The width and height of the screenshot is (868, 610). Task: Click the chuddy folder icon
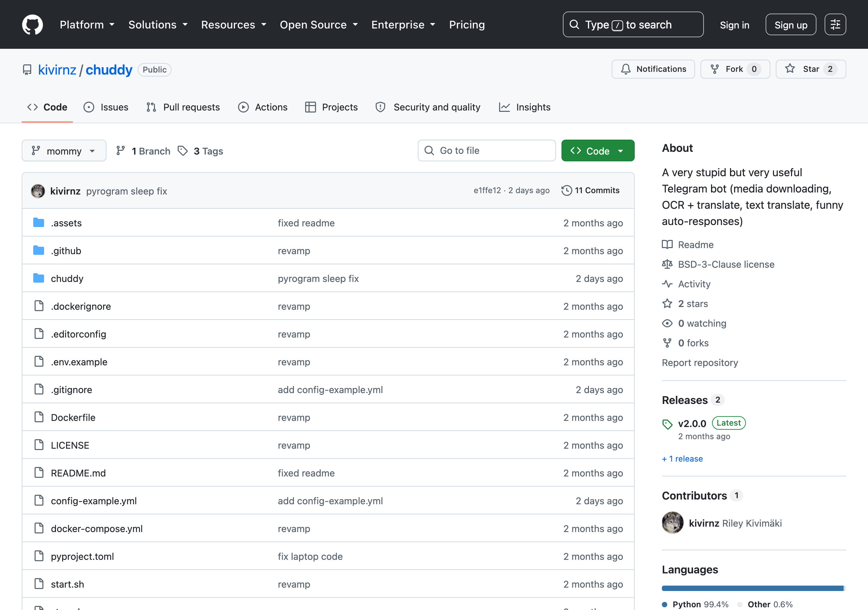tap(39, 278)
